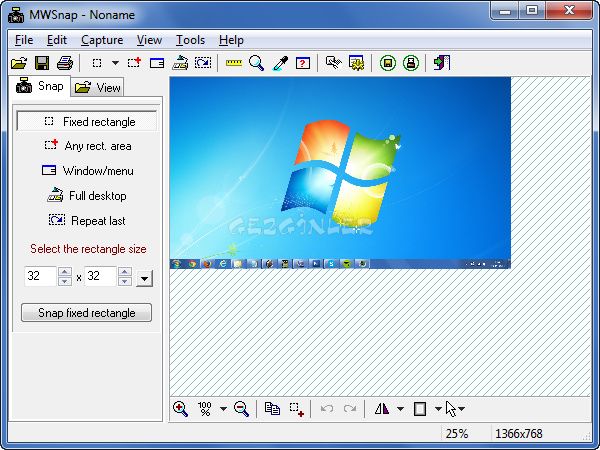Image resolution: width=600 pixels, height=450 pixels.
Task: Select the color picker eyedropper tool
Action: (280, 63)
